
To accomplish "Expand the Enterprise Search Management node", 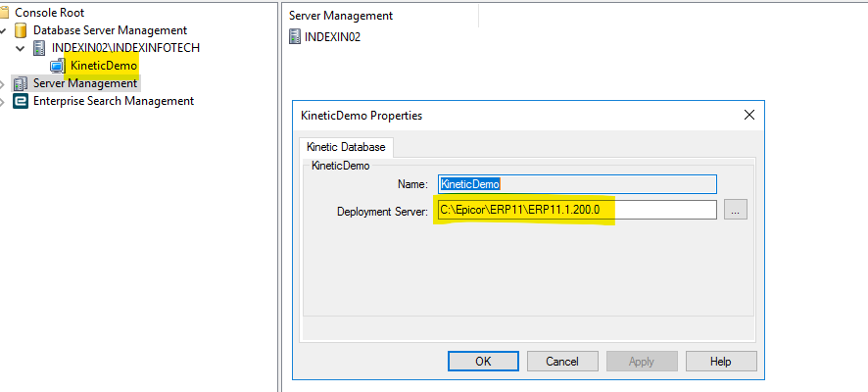I will (2, 102).
